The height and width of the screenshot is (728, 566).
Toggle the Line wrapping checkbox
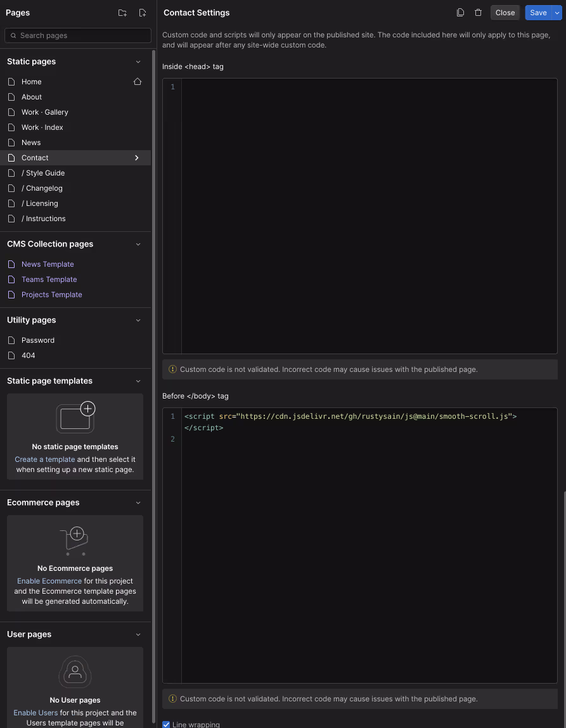click(166, 724)
